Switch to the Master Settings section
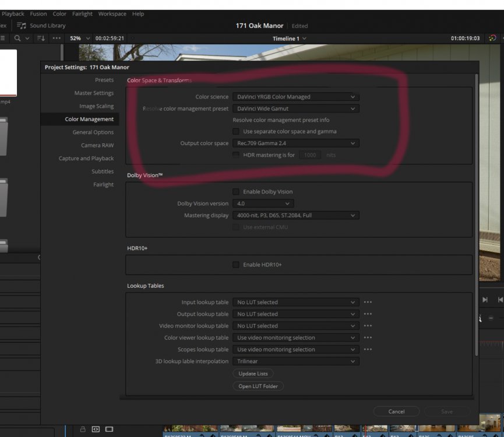Screen dimensions: 504x437 [x=94, y=93]
